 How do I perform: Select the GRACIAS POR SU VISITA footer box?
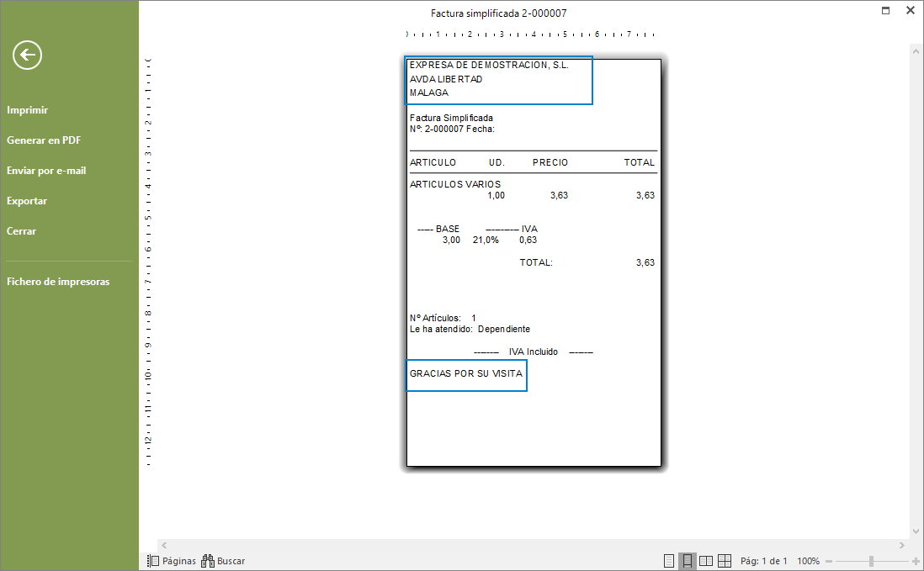[x=466, y=376]
